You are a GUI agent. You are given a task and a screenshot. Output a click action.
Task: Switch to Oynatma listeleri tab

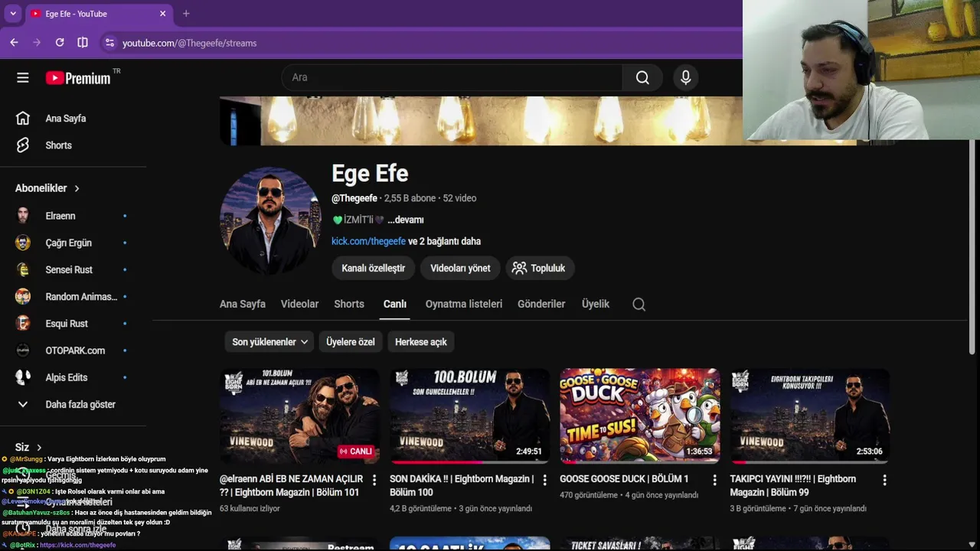tap(464, 304)
